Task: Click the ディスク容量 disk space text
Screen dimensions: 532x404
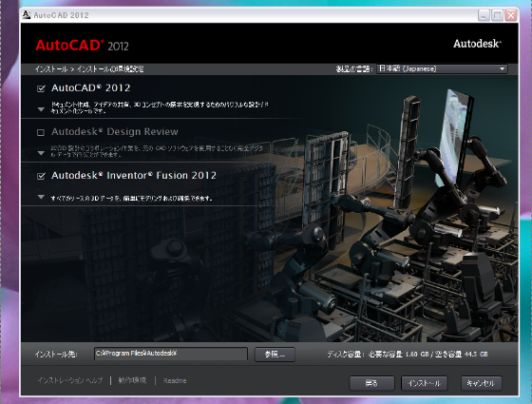Action: (408, 354)
